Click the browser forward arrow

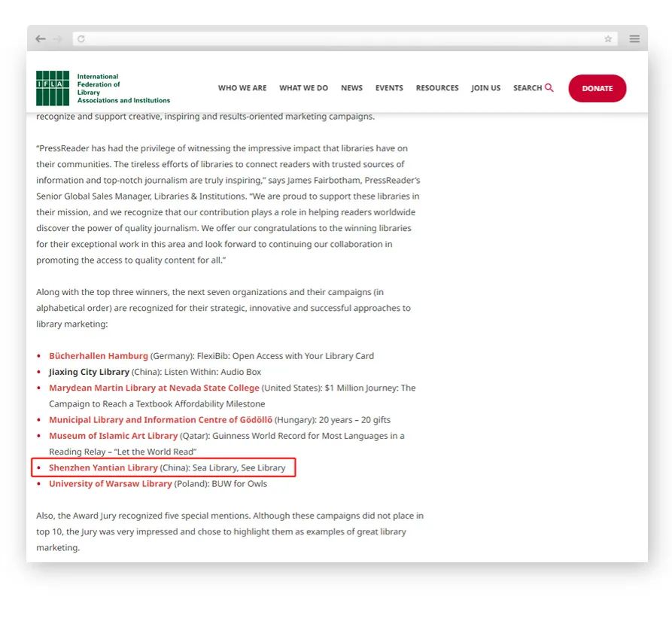(x=57, y=39)
